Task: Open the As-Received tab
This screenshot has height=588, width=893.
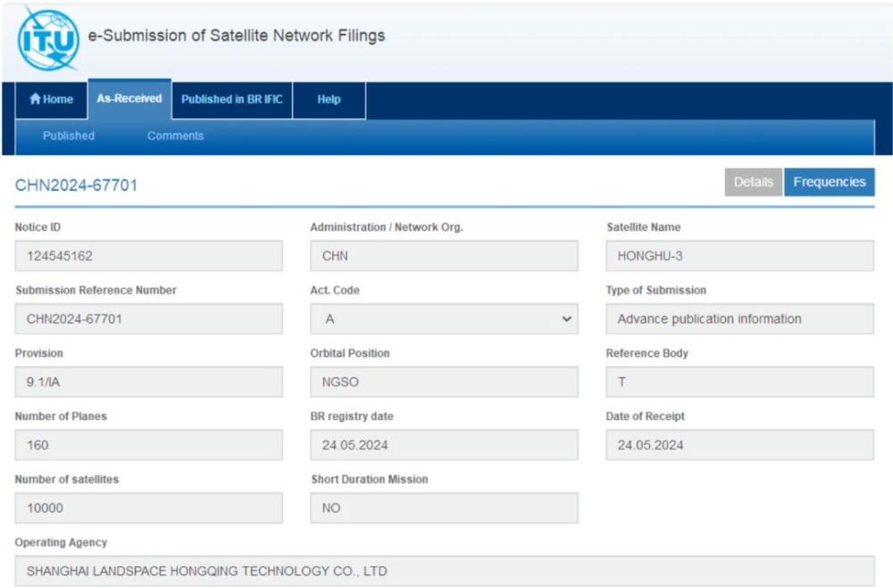Action: 129,99
